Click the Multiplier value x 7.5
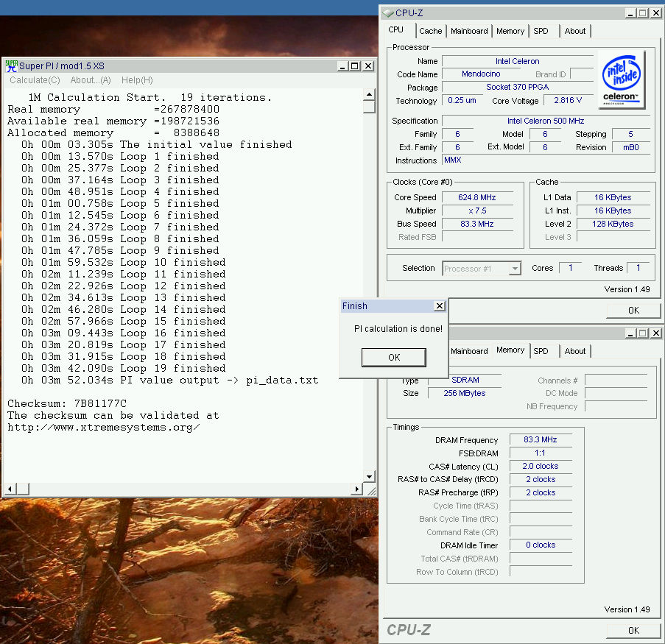Image resolution: width=665 pixels, height=644 pixels. (476, 210)
